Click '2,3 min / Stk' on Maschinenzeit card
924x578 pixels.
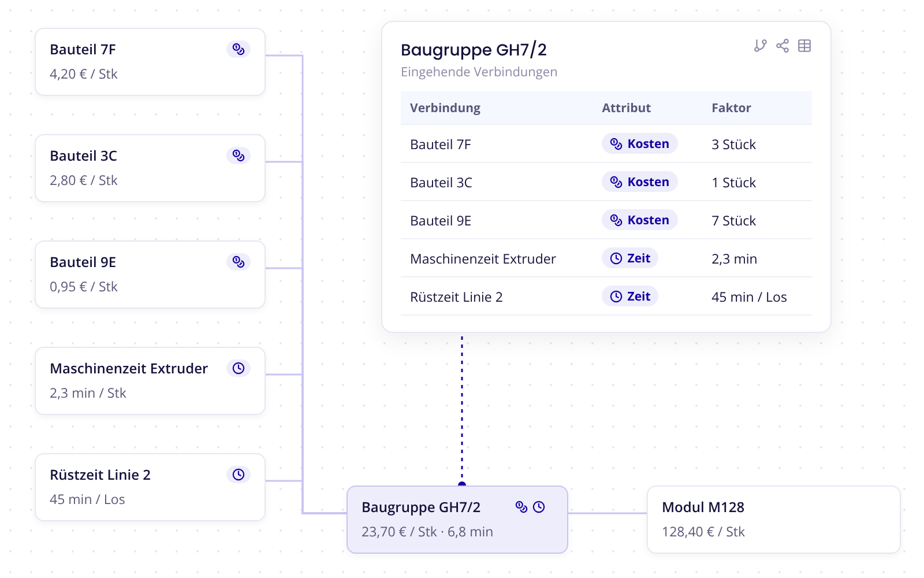coord(88,393)
